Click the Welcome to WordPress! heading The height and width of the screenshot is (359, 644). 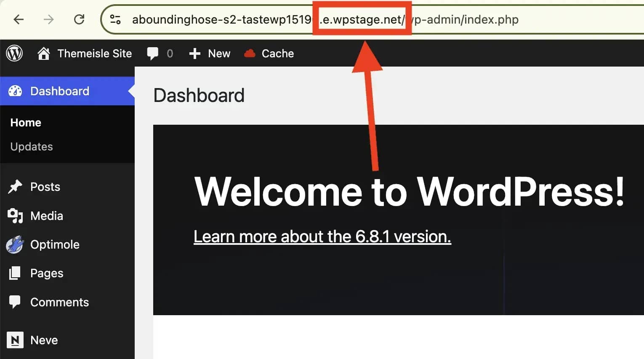pos(409,192)
